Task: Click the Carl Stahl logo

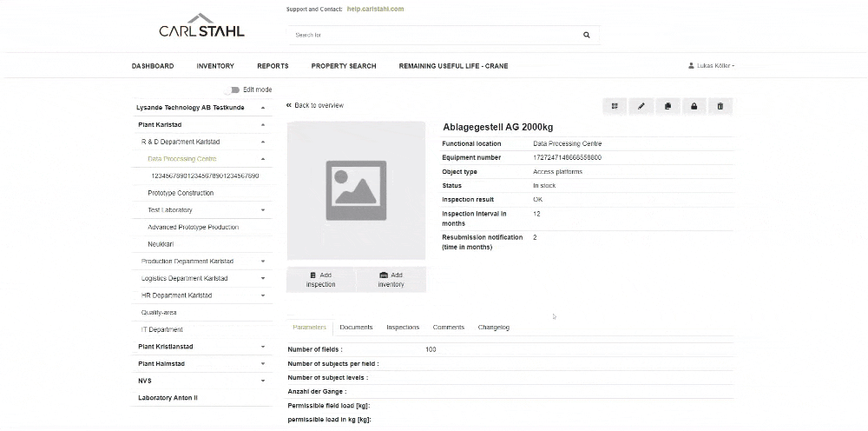Action: click(201, 26)
